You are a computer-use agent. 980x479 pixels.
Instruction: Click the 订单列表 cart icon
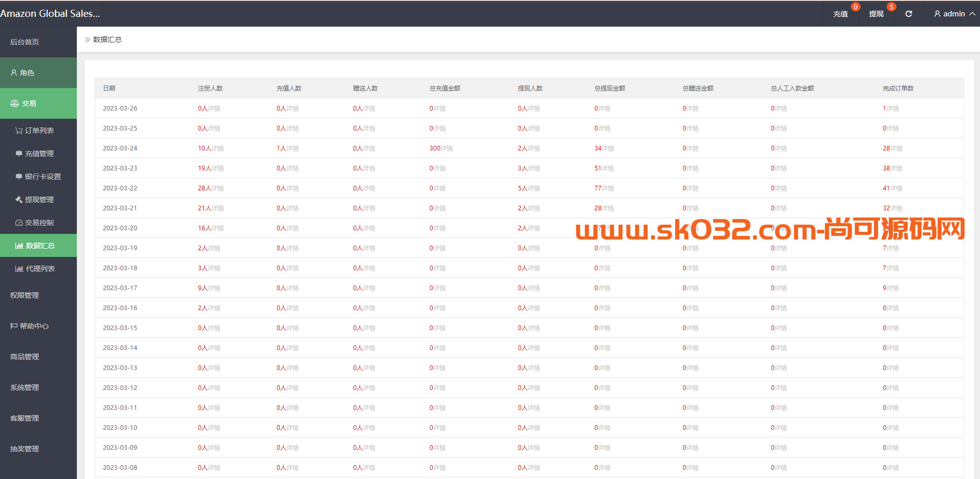pos(19,130)
